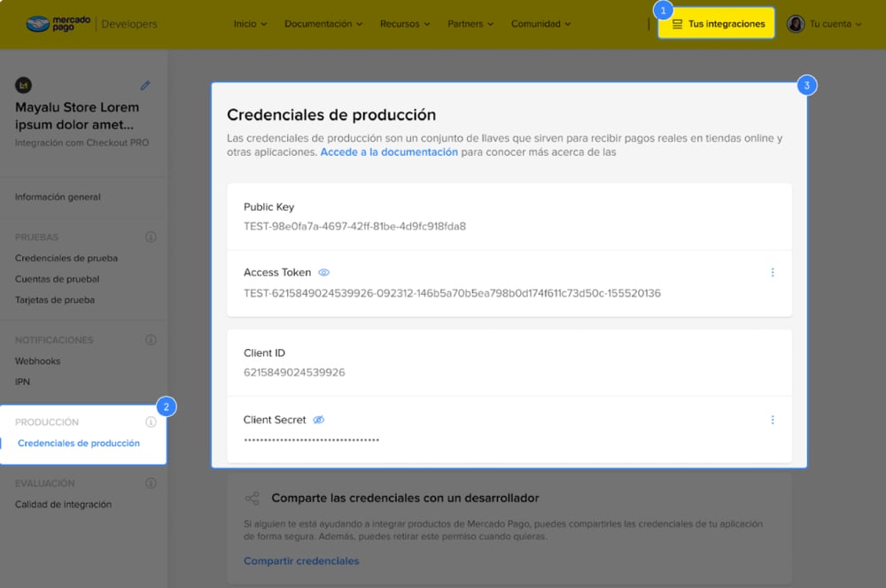Click the Tus integraciones button
Image resolution: width=886 pixels, height=588 pixels.
[x=717, y=24]
